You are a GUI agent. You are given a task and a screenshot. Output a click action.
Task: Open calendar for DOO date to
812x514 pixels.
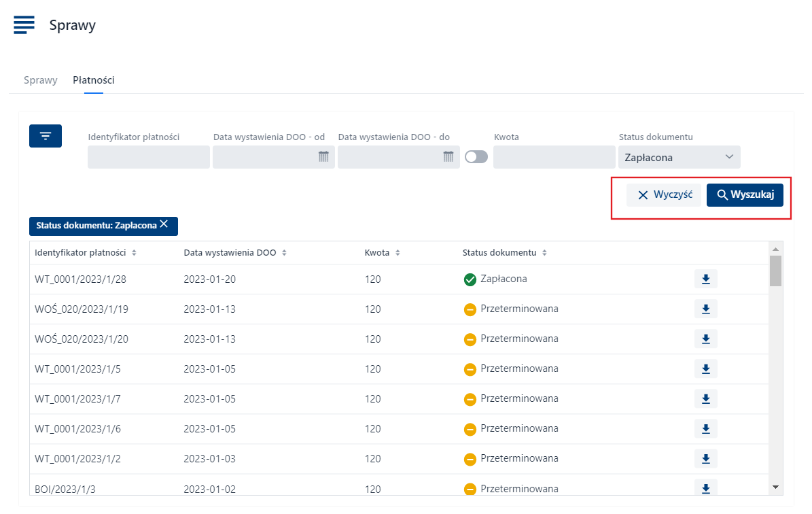(x=448, y=157)
